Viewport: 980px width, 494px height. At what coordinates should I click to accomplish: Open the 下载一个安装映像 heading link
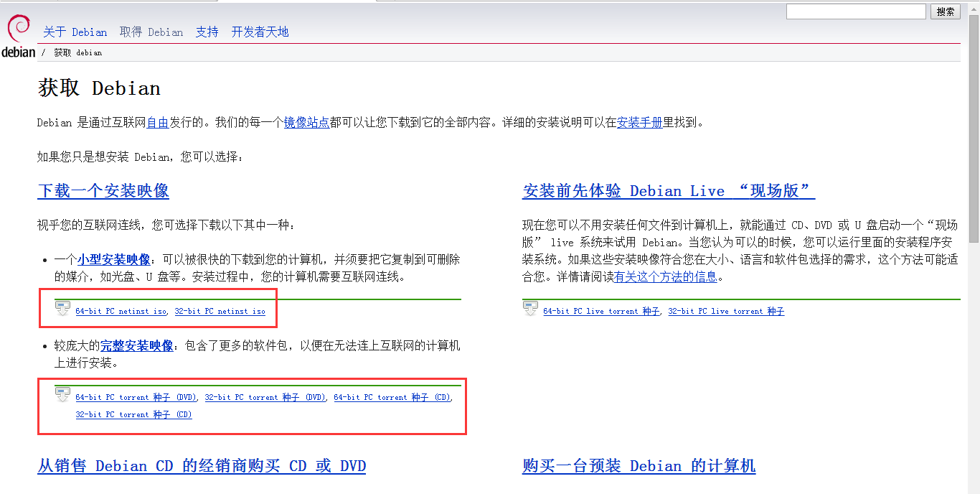tap(103, 191)
